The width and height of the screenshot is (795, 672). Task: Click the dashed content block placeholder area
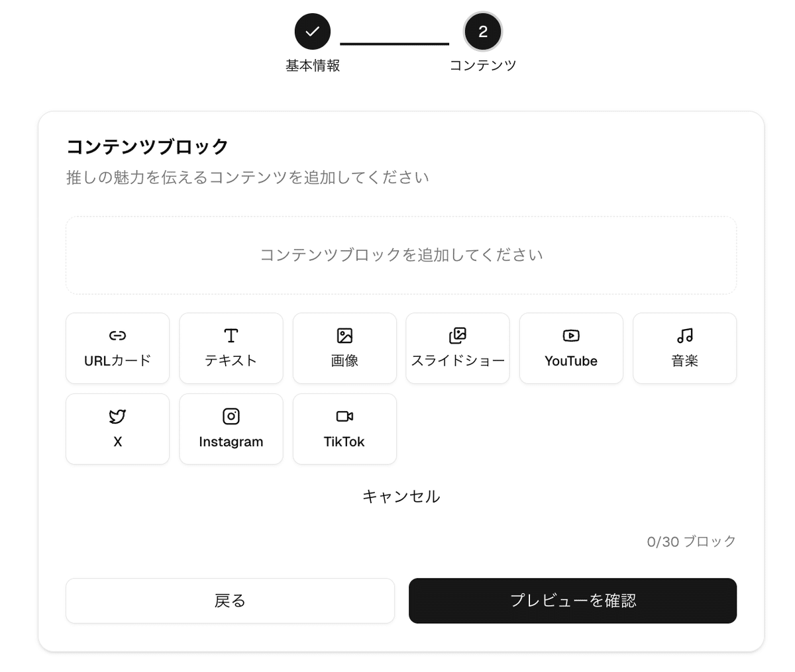401,256
